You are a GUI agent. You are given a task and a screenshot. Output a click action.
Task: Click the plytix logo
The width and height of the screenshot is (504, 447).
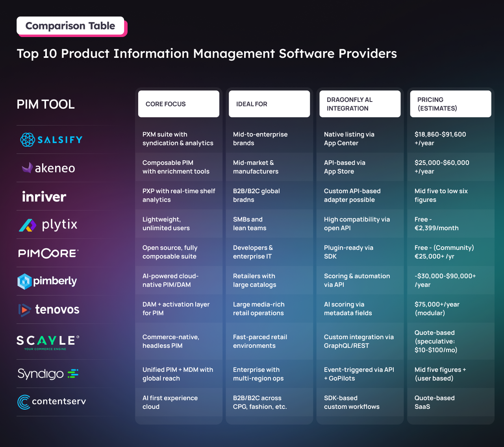click(48, 225)
